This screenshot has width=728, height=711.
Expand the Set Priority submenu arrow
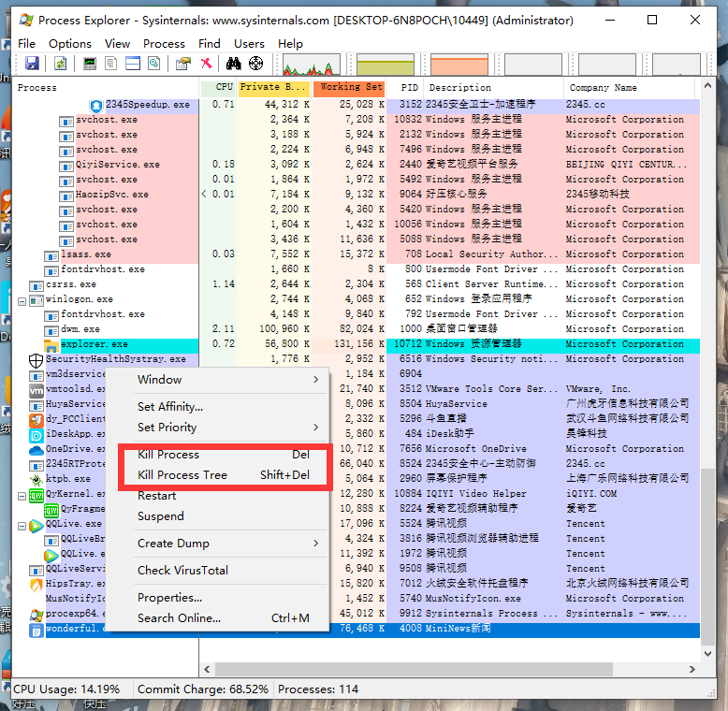tap(315, 427)
